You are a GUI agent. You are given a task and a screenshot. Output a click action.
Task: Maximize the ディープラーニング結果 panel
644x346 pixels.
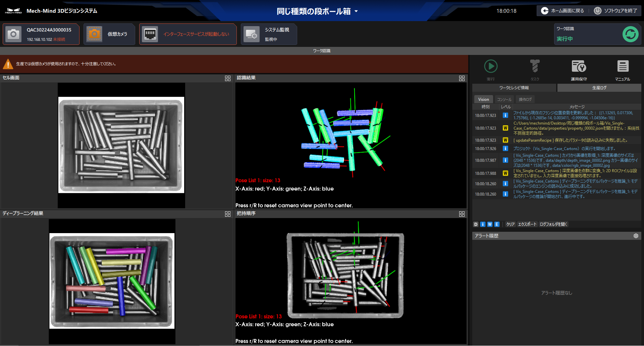click(228, 214)
